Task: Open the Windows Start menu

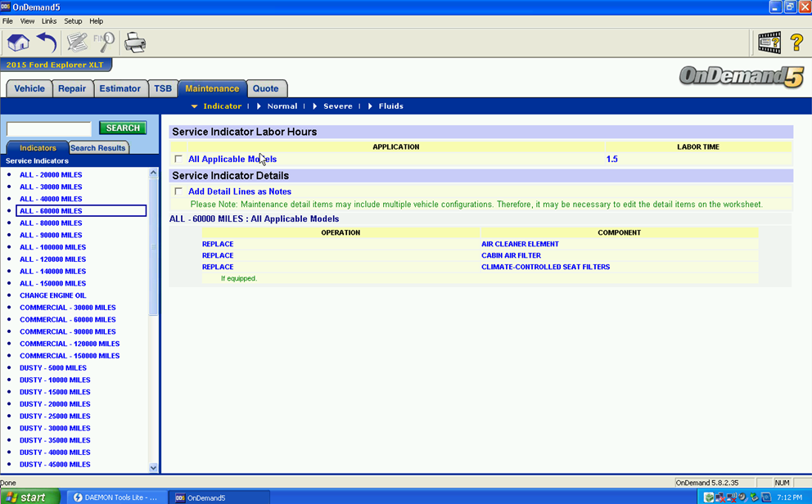Action: click(29, 497)
